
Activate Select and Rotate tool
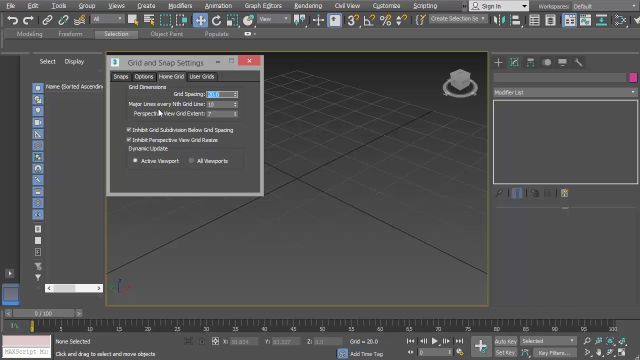coord(216,20)
